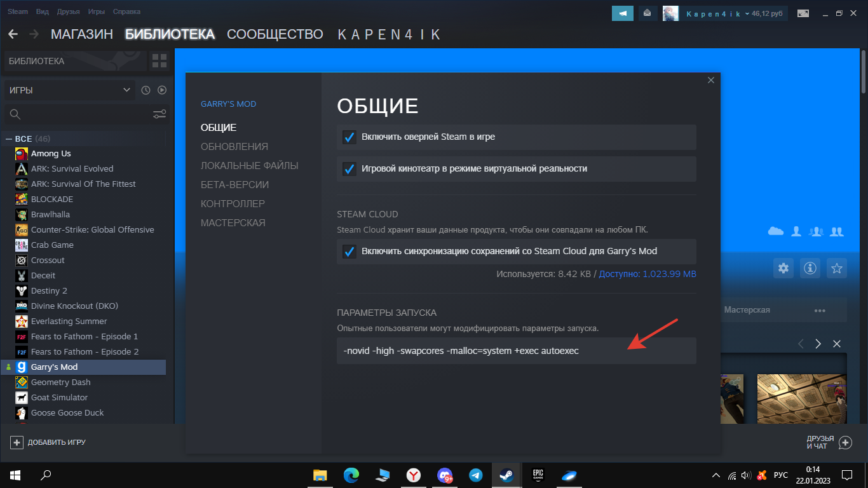This screenshot has width=868, height=488.
Task: Open the Игры menu
Action: point(97,11)
